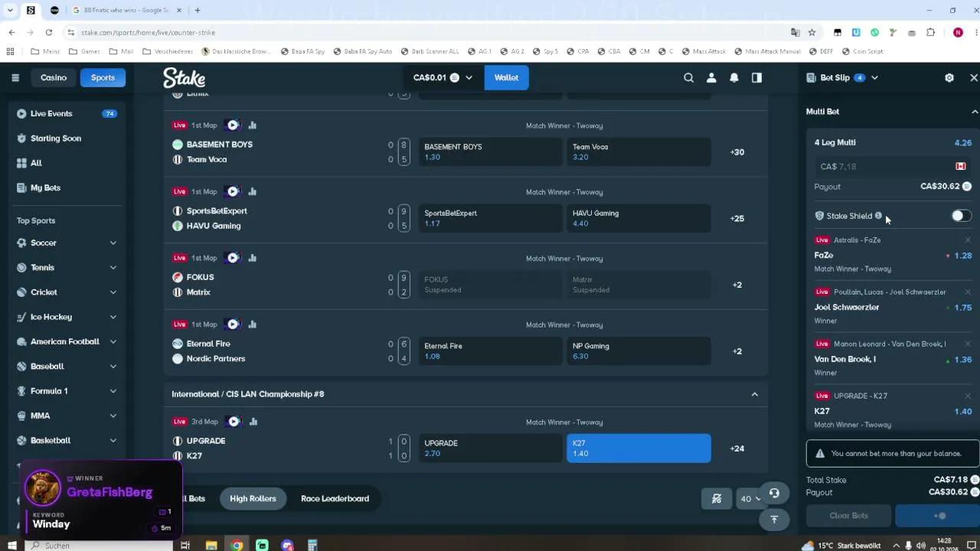Clear all bets from the slip
The height and width of the screenshot is (551, 980).
coord(848,515)
